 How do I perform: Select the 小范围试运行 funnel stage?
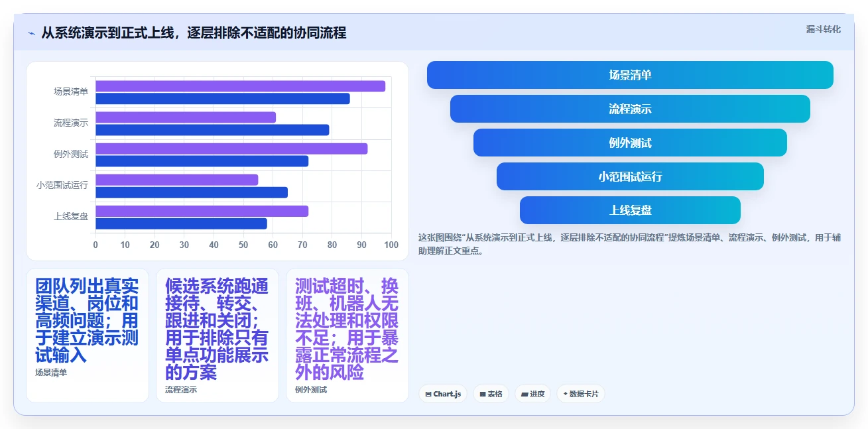(630, 176)
